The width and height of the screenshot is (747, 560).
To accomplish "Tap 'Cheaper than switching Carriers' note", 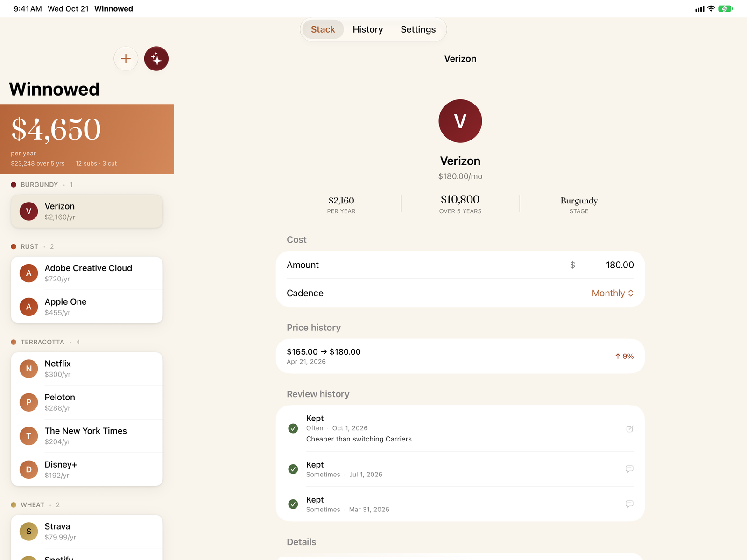I will pos(359,439).
